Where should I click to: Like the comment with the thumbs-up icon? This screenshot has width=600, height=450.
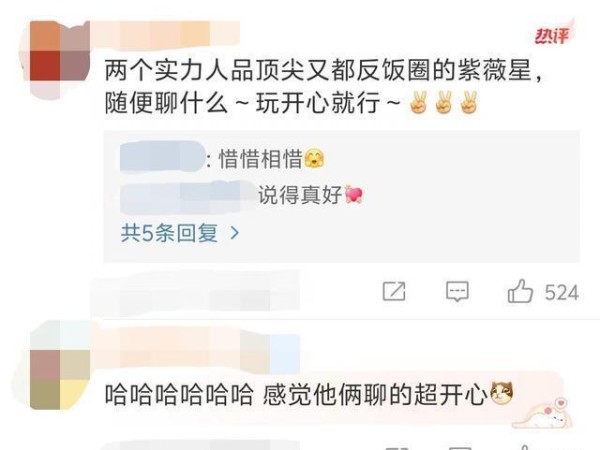[x=520, y=291]
